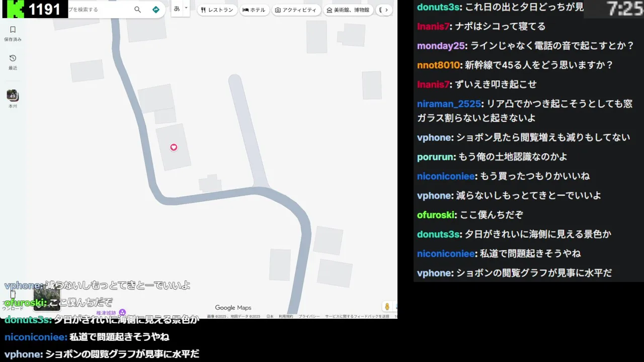This screenshot has width=644, height=362.
Task: Click the Japanese IME あ input mode indicator
Action: coord(177,9)
